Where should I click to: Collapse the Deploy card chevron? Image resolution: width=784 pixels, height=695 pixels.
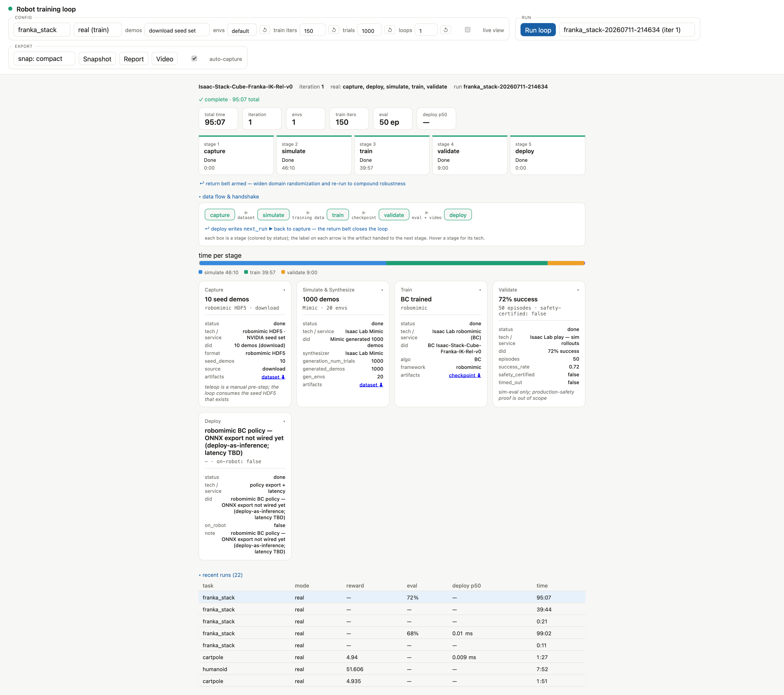coord(284,421)
